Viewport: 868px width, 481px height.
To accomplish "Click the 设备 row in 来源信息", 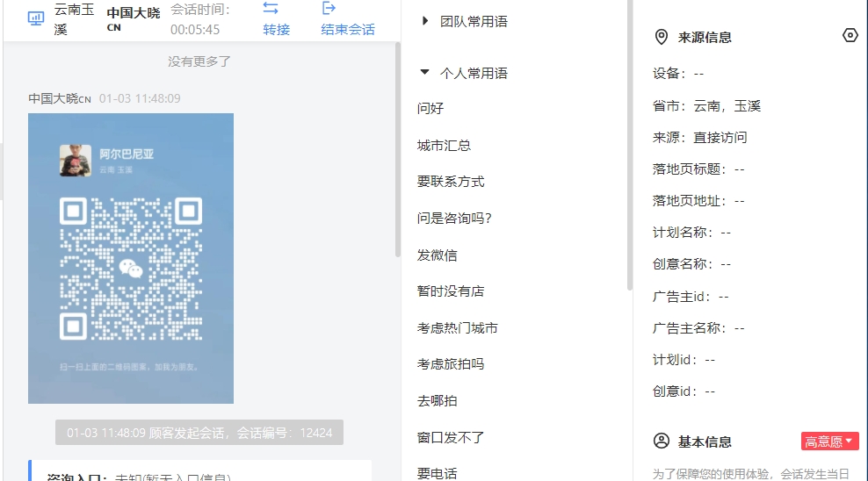I will (678, 74).
